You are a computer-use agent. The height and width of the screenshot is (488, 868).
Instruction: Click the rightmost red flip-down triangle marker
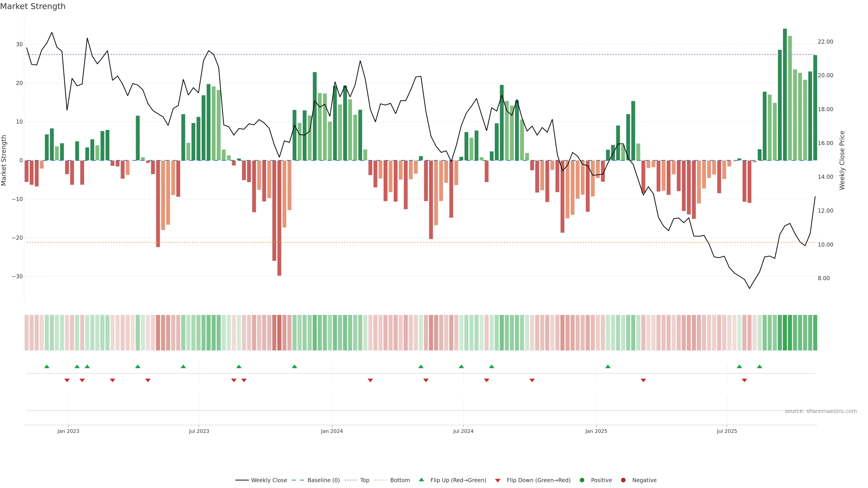[744, 380]
